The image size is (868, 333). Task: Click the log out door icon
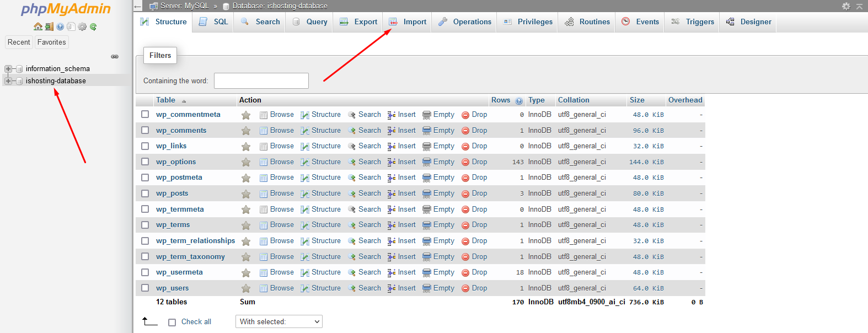(49, 26)
